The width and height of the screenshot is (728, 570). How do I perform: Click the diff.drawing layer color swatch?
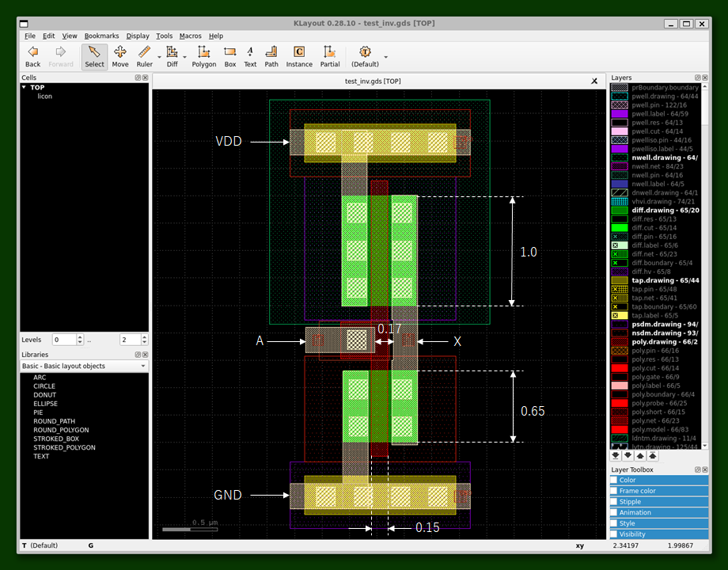point(620,210)
